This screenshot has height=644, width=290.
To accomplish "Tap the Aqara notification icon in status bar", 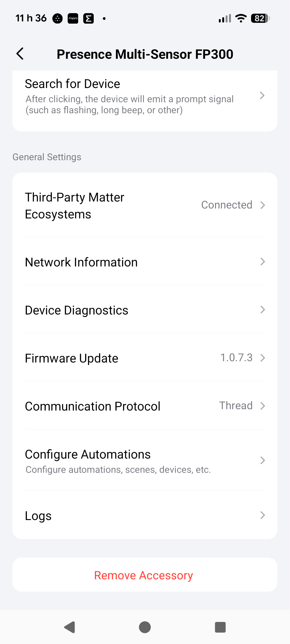I will coord(73,19).
